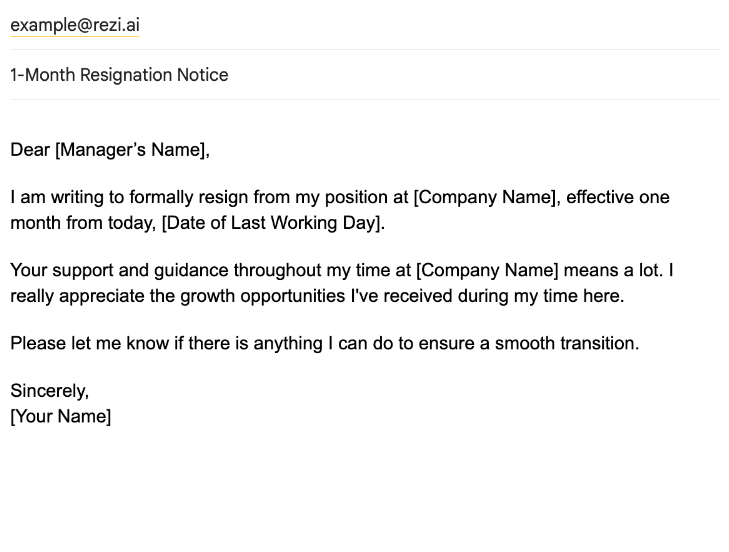The width and height of the screenshot is (729, 552).
Task: Click the empty body area below the signature
Action: (364, 485)
